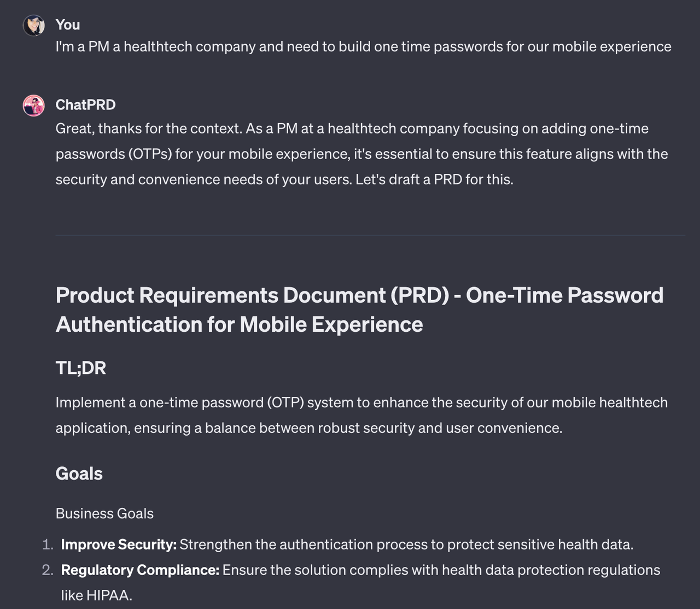Click the ChatPRD intro reply paragraph
This screenshot has height=609, width=700.
click(362, 154)
